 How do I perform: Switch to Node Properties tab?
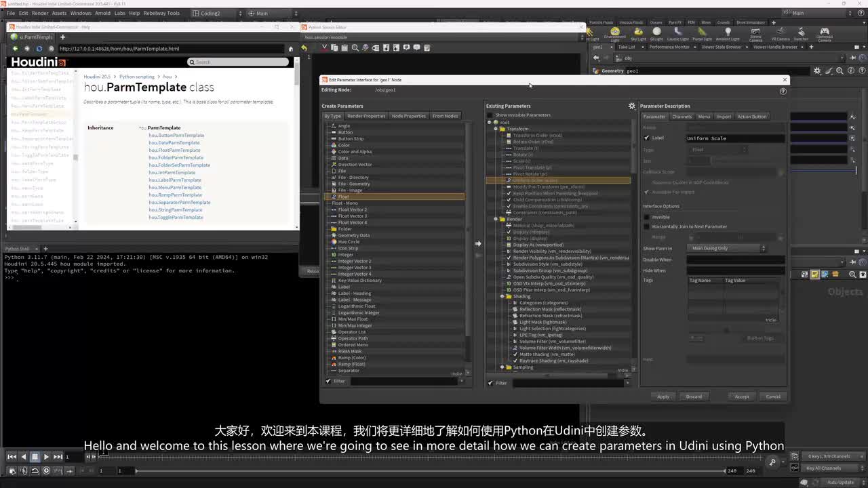pyautogui.click(x=409, y=116)
